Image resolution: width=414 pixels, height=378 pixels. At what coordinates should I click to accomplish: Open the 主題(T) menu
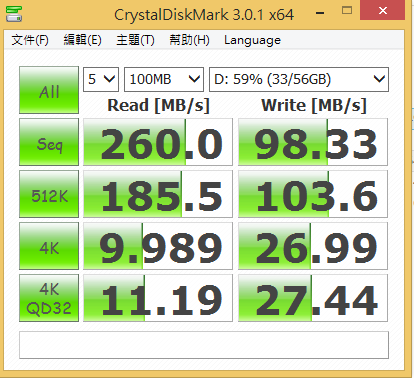(135, 40)
